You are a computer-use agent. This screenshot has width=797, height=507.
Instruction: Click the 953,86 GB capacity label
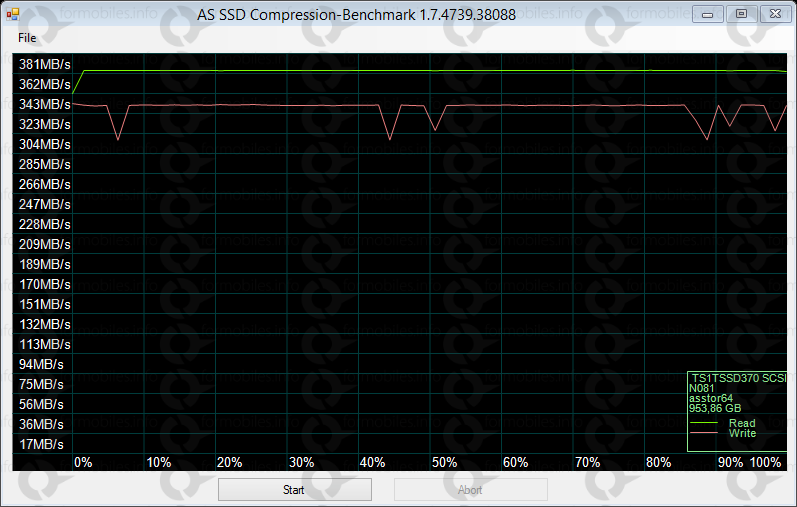click(714, 408)
